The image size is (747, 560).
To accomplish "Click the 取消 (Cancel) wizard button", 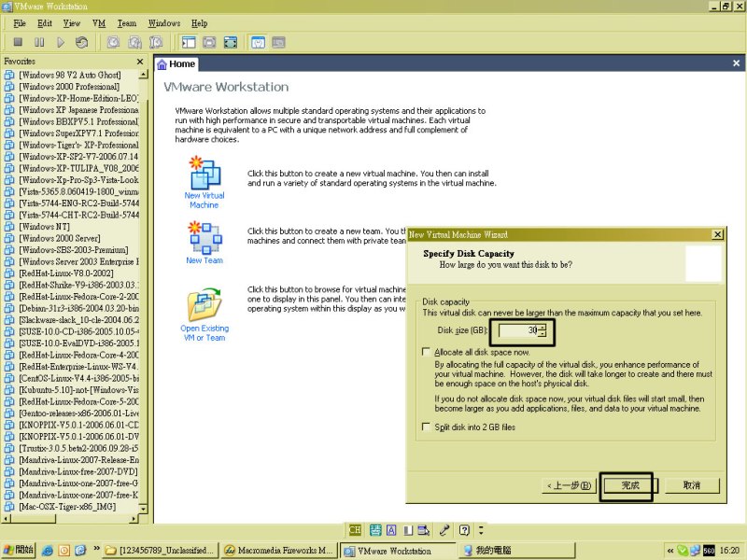I will [692, 485].
